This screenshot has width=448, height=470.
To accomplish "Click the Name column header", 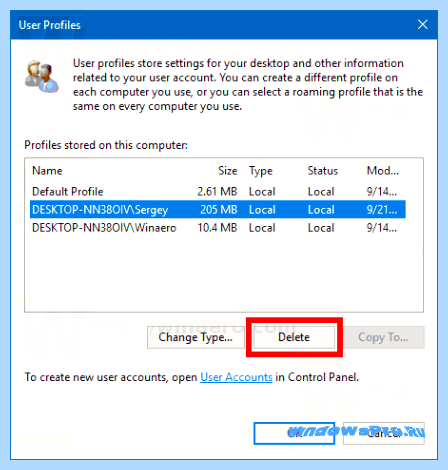I will 47,171.
